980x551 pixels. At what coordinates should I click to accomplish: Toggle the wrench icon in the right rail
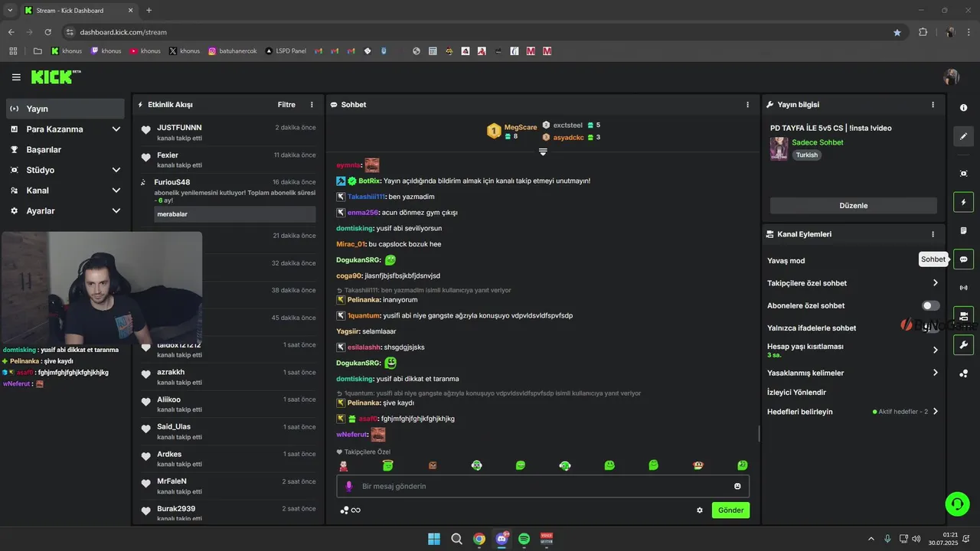pos(963,344)
